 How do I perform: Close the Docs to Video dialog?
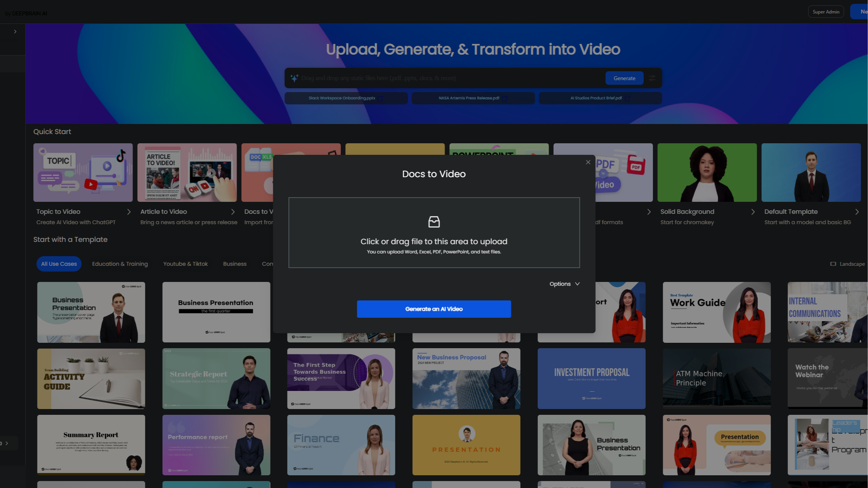(588, 162)
